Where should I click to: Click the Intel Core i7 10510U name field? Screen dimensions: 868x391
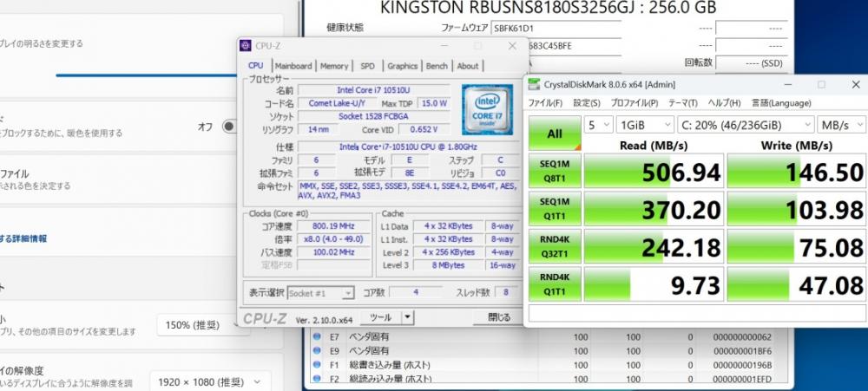coord(373,89)
